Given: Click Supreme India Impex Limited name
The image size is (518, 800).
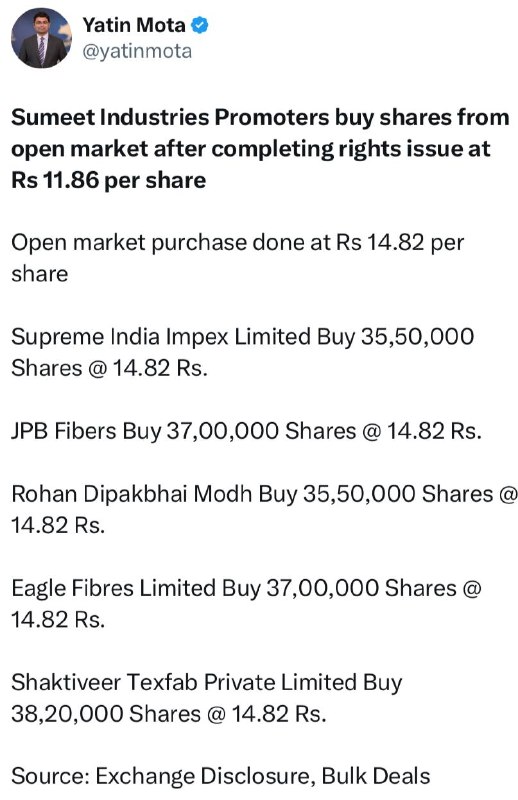Looking at the screenshot, I should [161, 337].
